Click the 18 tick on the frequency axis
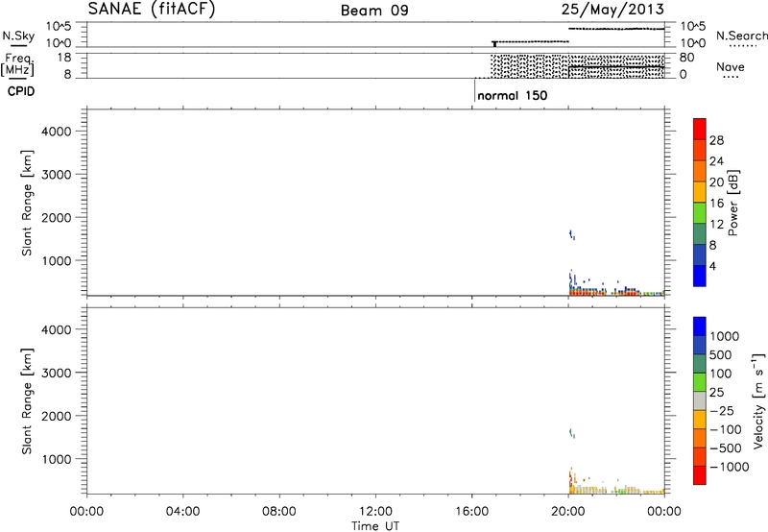 click(64, 58)
